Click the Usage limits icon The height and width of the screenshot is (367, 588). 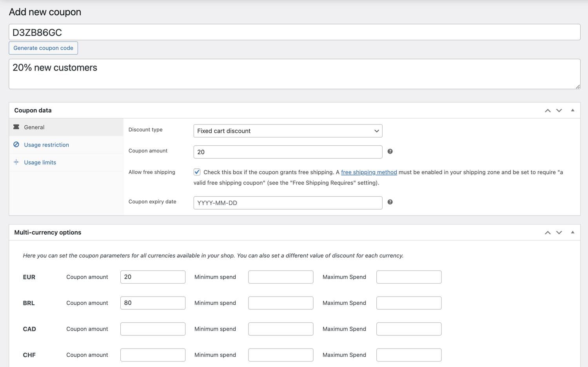(16, 162)
